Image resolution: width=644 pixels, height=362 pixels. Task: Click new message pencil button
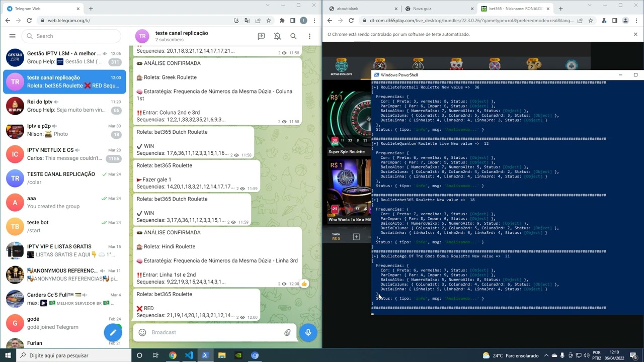tap(113, 332)
